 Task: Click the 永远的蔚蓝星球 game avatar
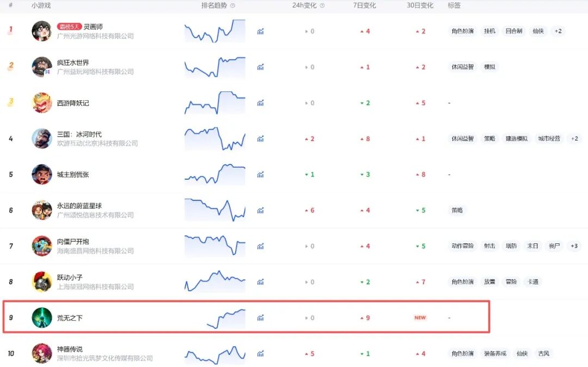pos(41,210)
